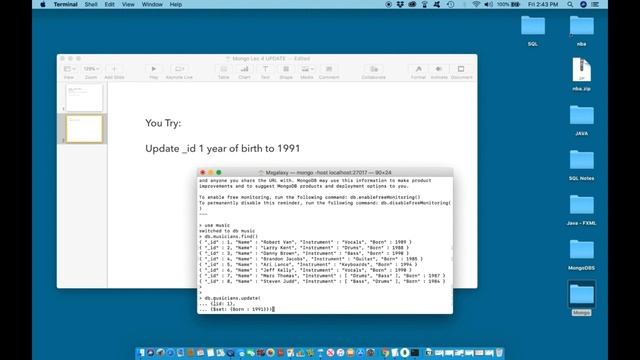Click the Add Slide button in Keynote
The height and width of the screenshot is (360, 640).
click(x=114, y=71)
